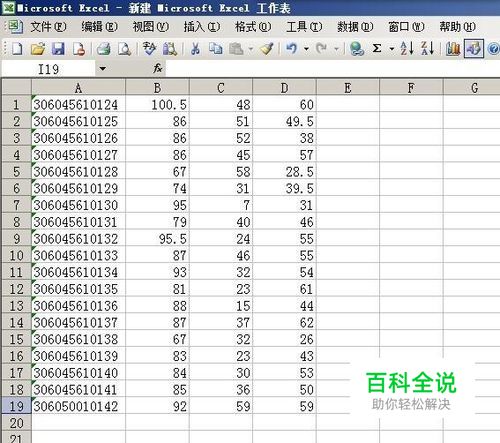Select cell containing 306045610124
The height and width of the screenshot is (443, 500).
78,105
